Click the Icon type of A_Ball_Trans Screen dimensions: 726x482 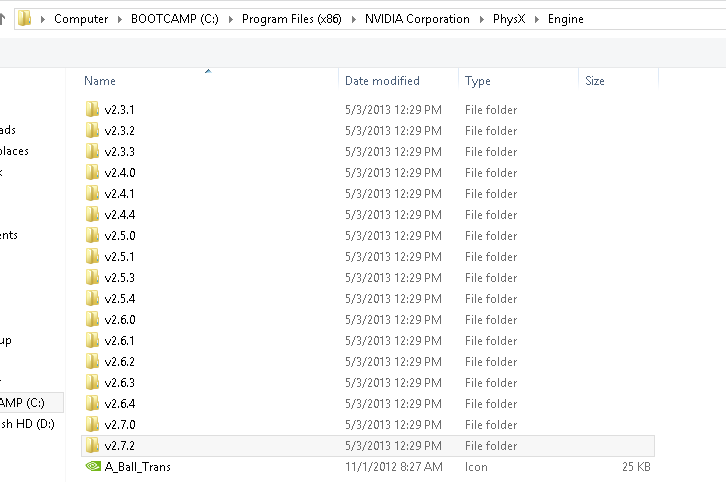coord(476,467)
